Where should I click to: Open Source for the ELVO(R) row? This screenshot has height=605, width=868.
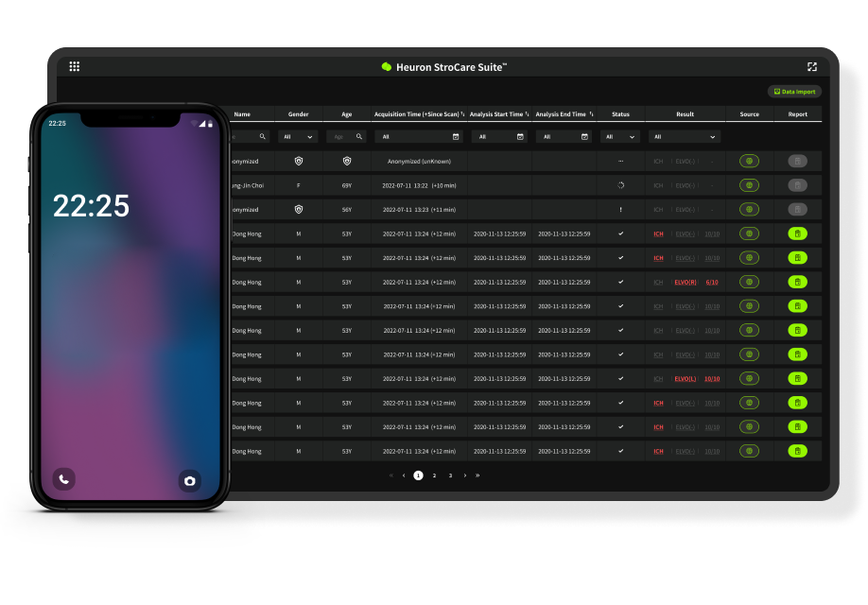click(x=749, y=283)
